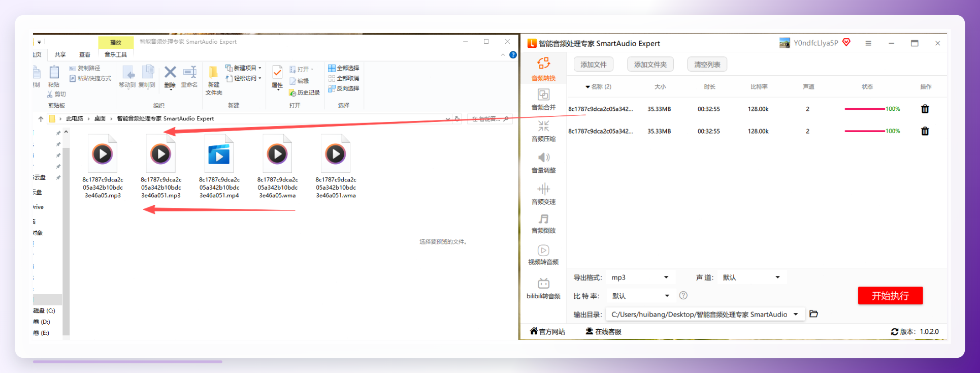Open the 音频转换 audio convert tool
The height and width of the screenshot is (373, 980).
(x=543, y=69)
